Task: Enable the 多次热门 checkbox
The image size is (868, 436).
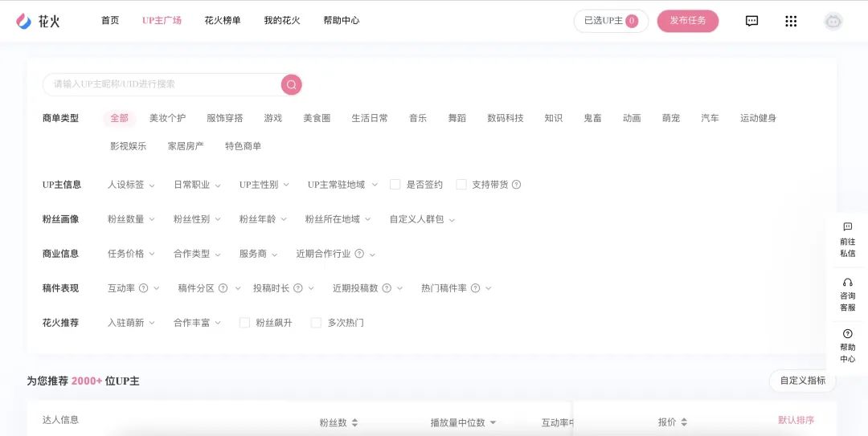Action: click(x=316, y=323)
